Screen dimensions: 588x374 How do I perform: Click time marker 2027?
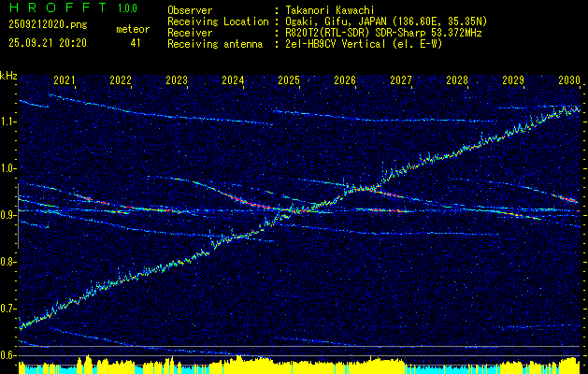401,80
